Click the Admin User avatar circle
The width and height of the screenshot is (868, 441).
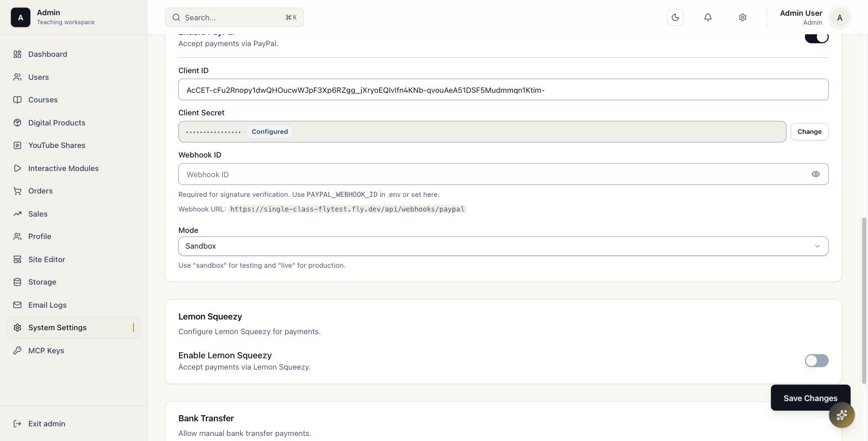[840, 17]
